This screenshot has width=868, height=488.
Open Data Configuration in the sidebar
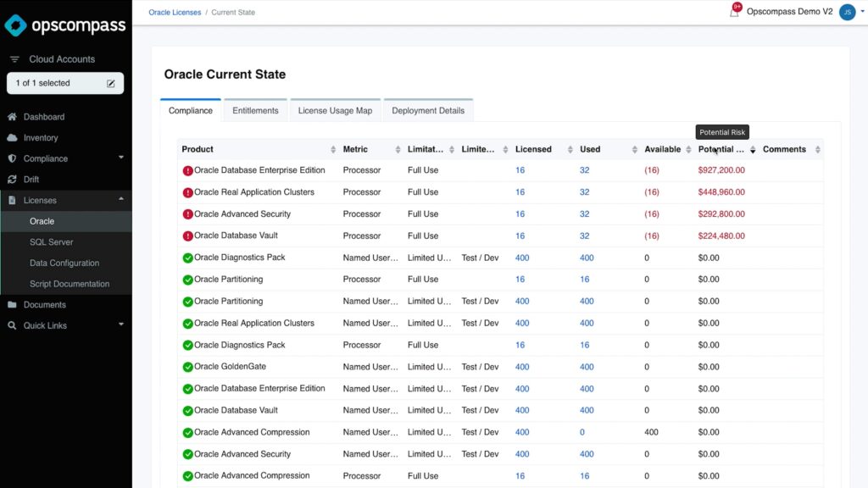coord(64,263)
